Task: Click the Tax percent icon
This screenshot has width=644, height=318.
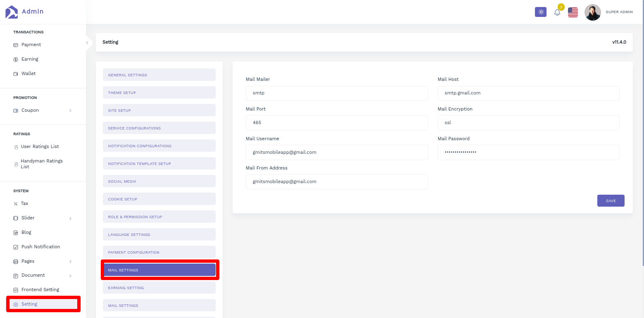Action: [16, 204]
